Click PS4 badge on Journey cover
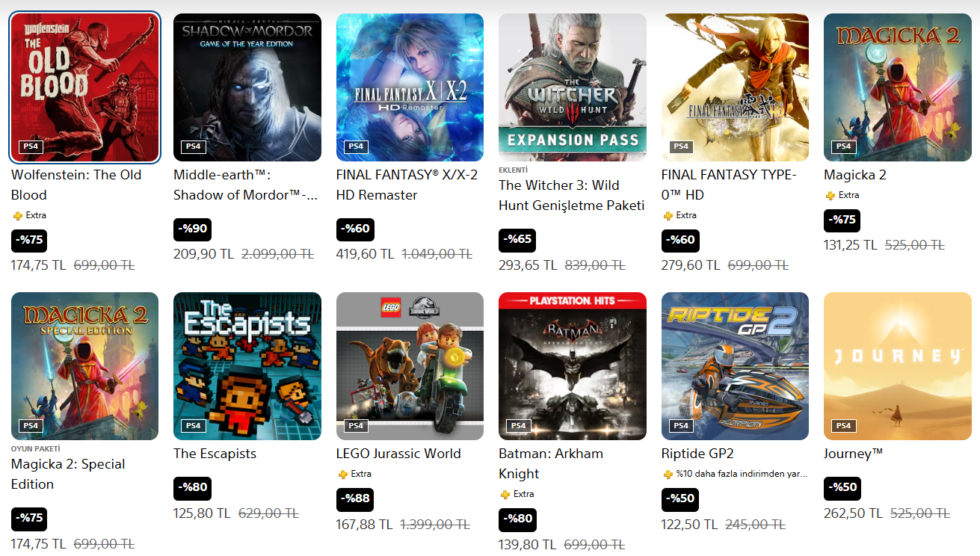This screenshot has height=556, width=980. click(843, 425)
